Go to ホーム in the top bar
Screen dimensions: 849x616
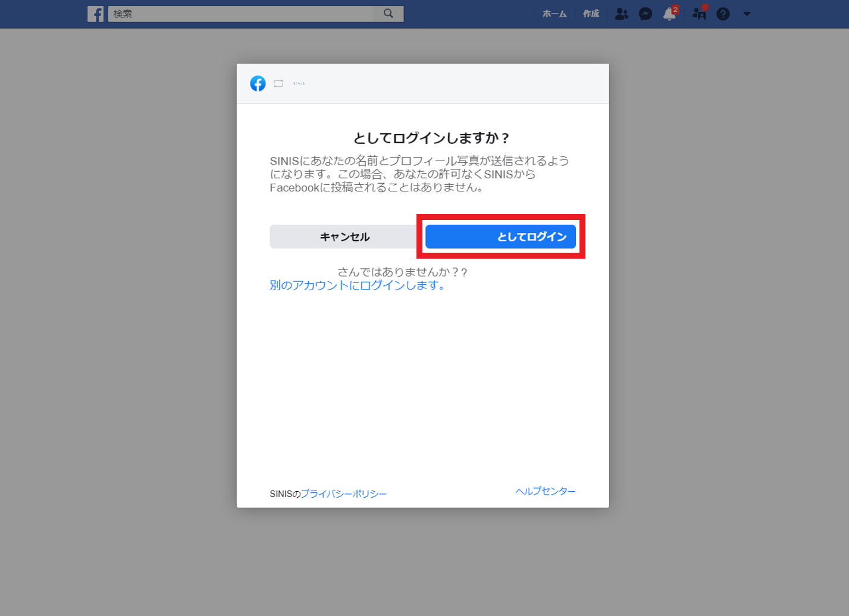pos(554,14)
